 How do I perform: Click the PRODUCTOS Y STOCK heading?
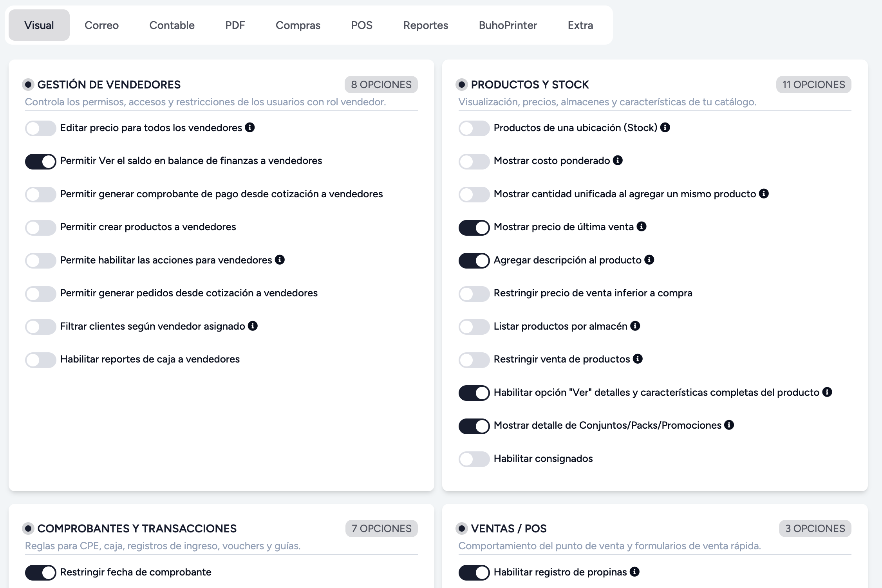click(x=530, y=85)
